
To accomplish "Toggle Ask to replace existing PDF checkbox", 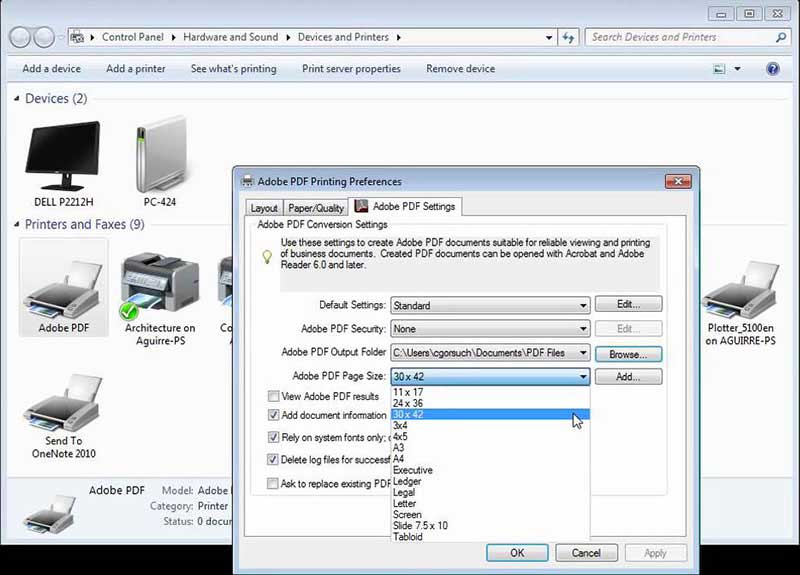I will (273, 483).
